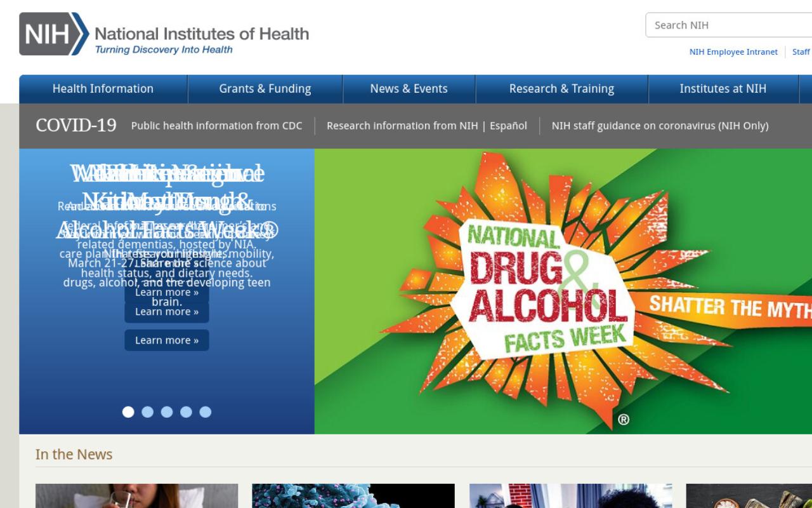Open the Institutes at NIH menu

point(723,89)
